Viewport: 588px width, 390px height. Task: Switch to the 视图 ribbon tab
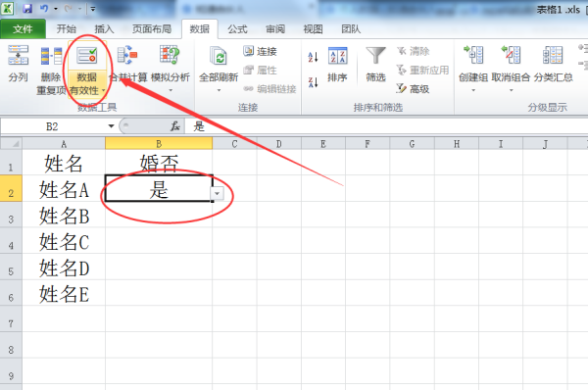[x=313, y=28]
